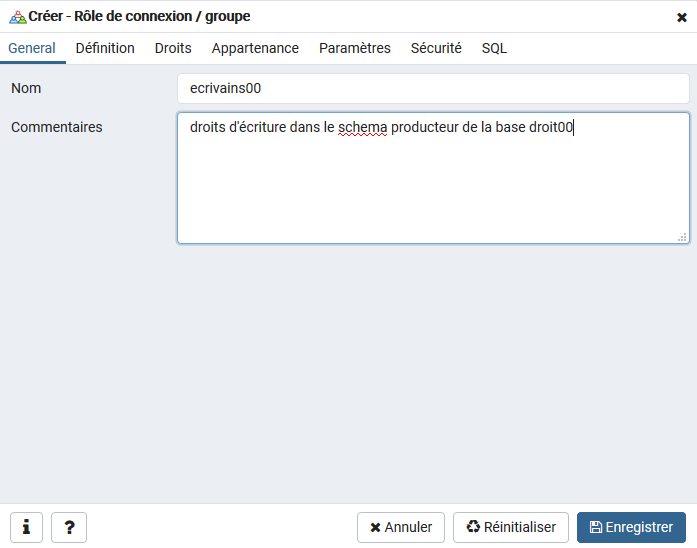This screenshot has height=548, width=697.
Task: Click Annuler to cancel
Action: pyautogui.click(x=401, y=527)
